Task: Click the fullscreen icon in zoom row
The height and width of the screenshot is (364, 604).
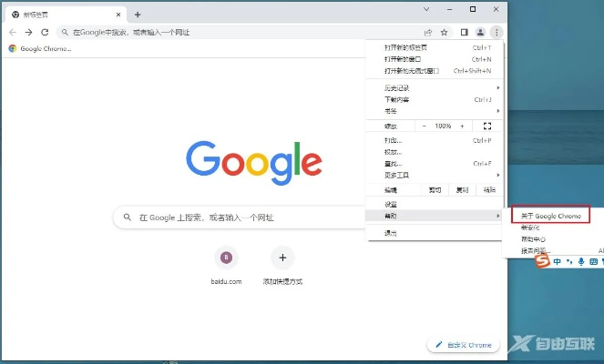Action: coord(487,126)
